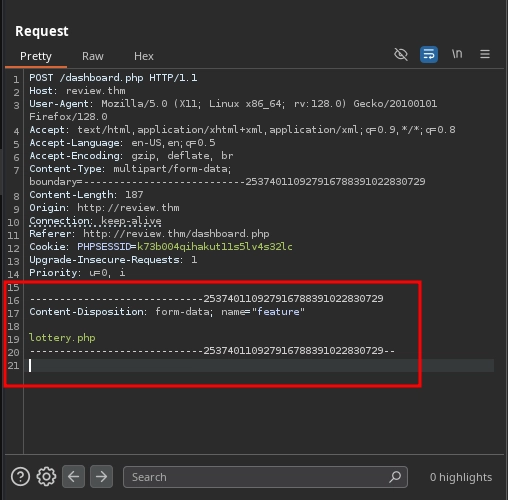This screenshot has width=508, height=500.
Task: Click the 'Upgrade-Insecure-Requests: 1' line
Action: click(113, 260)
